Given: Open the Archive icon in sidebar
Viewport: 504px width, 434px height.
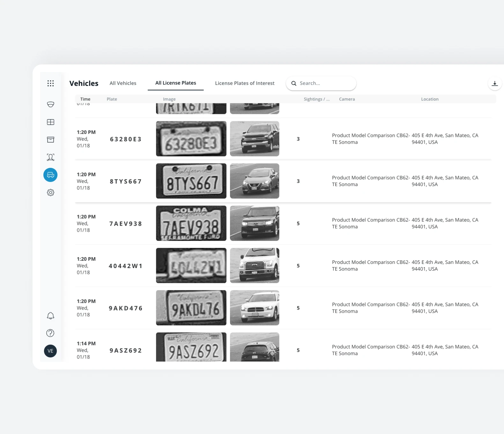Looking at the screenshot, I should pyautogui.click(x=50, y=139).
